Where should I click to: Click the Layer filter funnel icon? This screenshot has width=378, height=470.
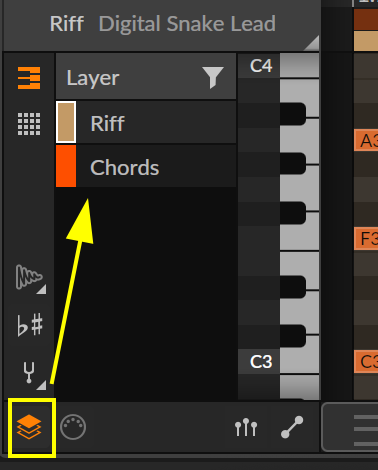[x=213, y=77]
